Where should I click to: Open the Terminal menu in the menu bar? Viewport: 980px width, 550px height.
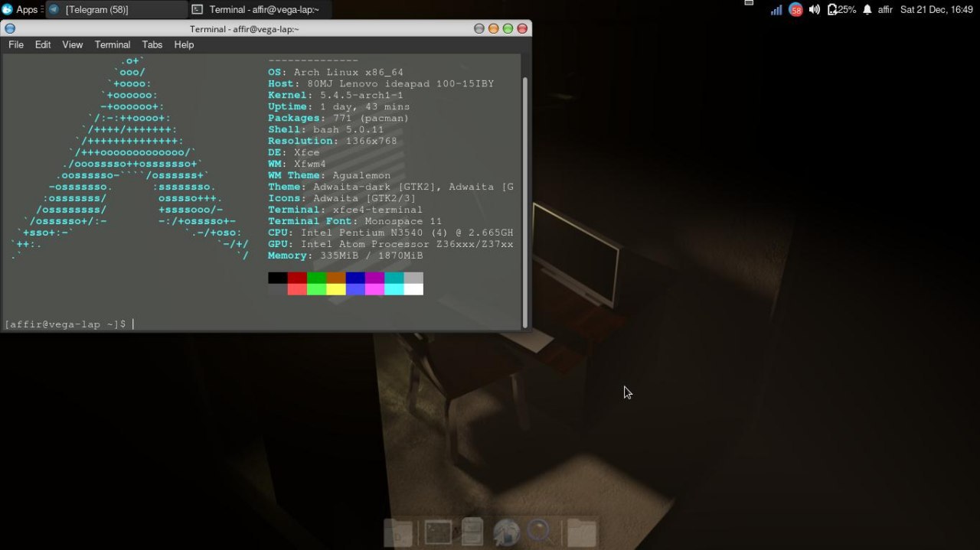coord(113,44)
